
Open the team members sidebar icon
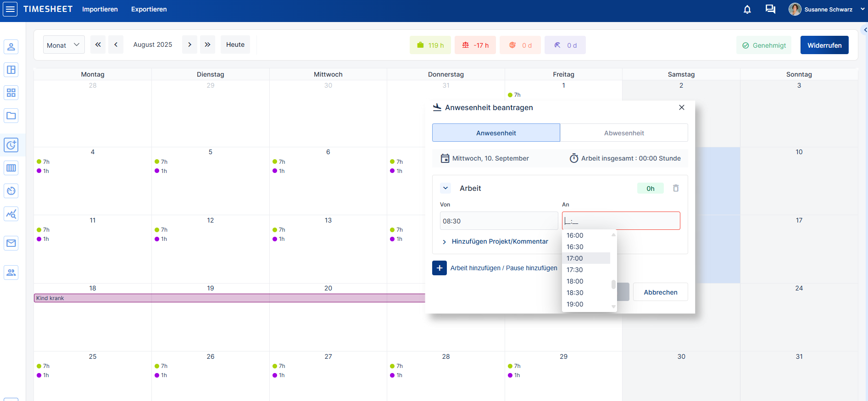11,273
